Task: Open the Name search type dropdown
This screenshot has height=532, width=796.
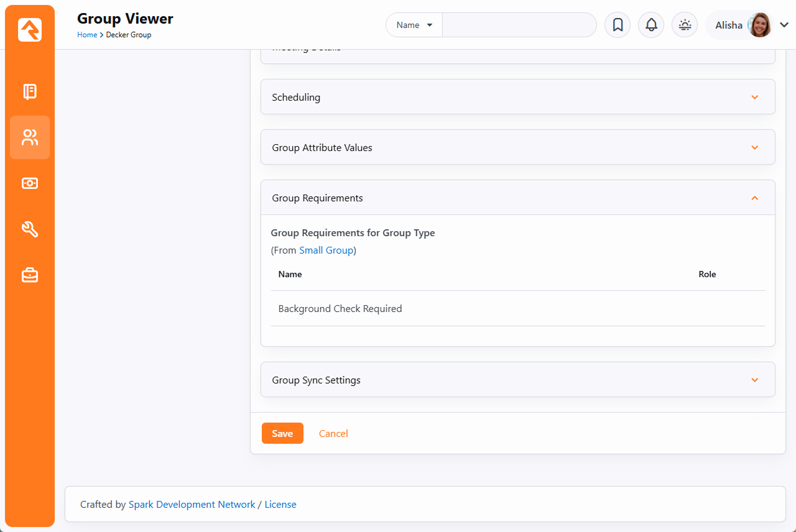Action: point(414,25)
